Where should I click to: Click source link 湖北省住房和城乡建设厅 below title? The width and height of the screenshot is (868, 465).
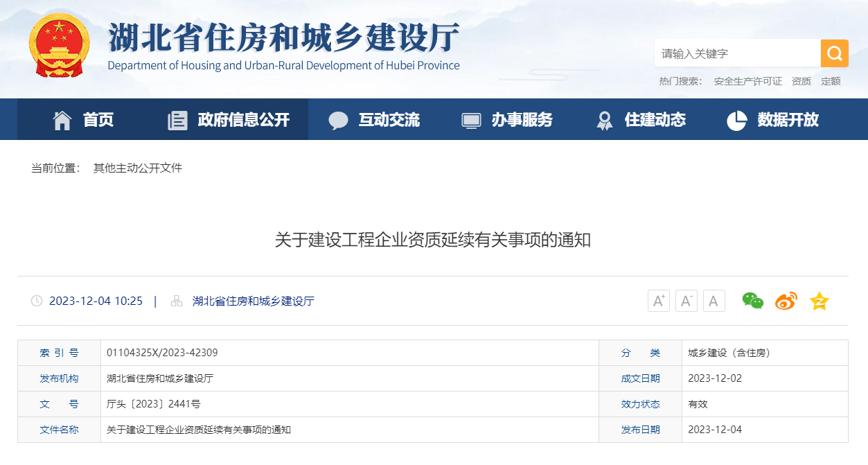tap(254, 301)
